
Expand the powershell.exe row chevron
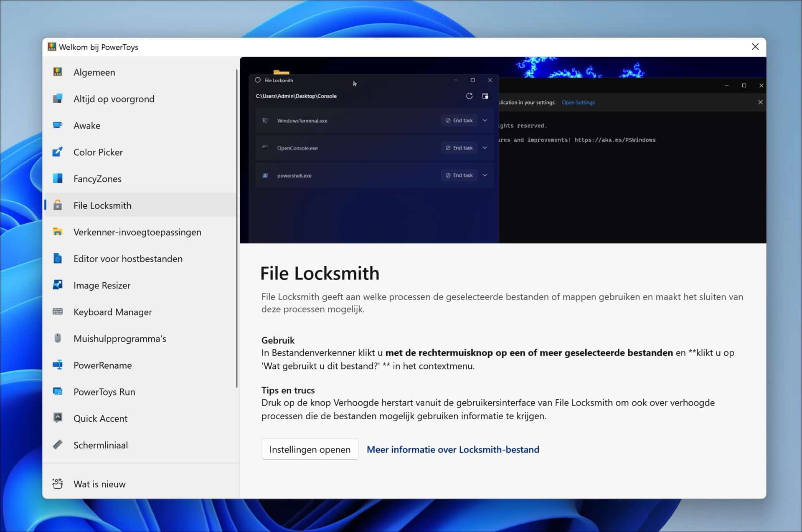(x=485, y=175)
